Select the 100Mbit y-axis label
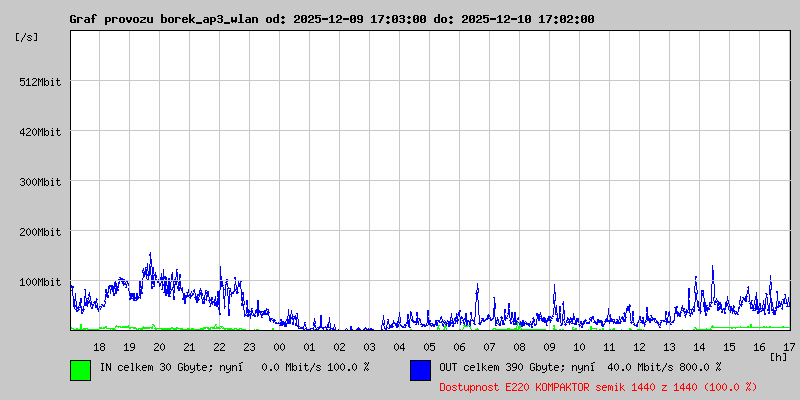800x400 pixels. [x=40, y=282]
